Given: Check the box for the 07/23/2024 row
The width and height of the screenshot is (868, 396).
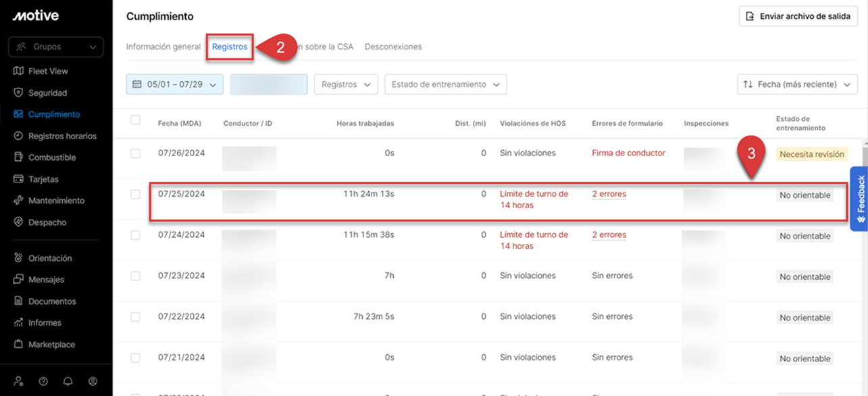Looking at the screenshot, I should [x=135, y=276].
